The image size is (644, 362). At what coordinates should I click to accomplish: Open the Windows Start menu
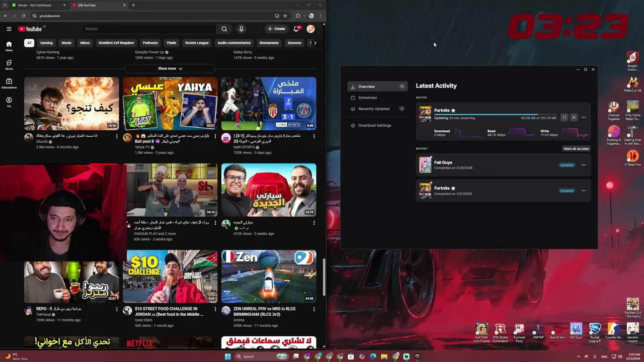[x=227, y=356]
